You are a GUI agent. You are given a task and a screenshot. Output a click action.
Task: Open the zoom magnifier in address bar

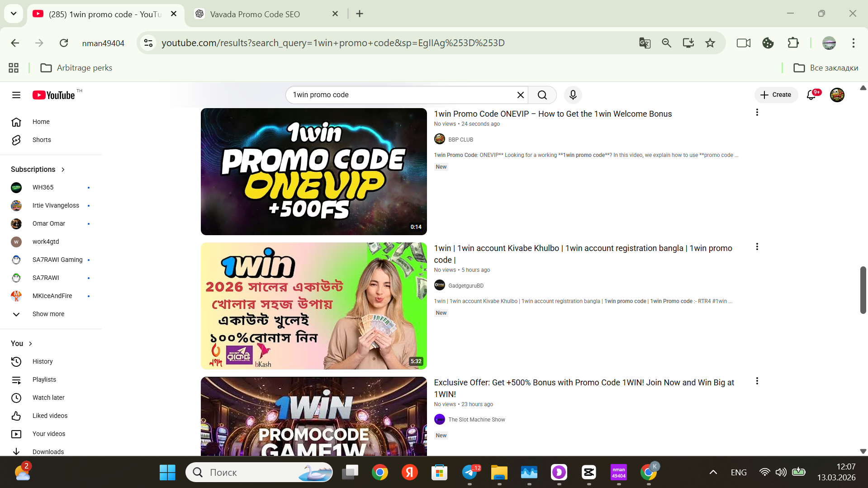(666, 43)
